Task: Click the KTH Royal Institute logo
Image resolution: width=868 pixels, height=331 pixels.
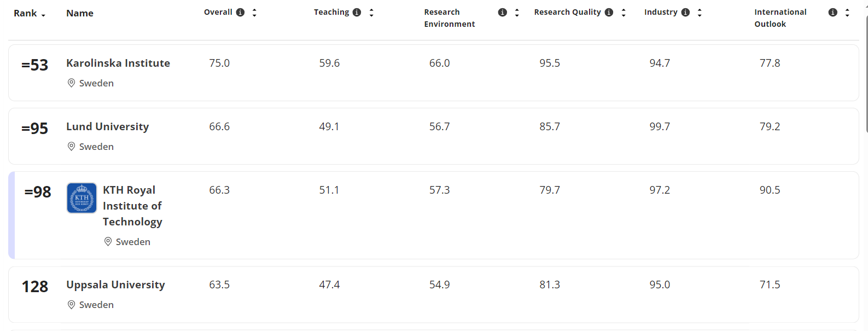Action: [x=81, y=198]
